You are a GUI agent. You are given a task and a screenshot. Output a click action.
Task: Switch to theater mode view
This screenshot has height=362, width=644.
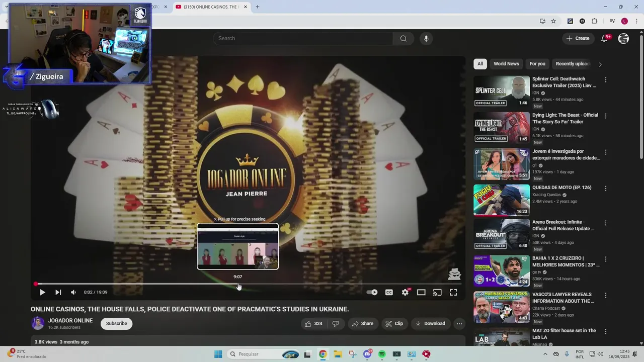click(421, 292)
